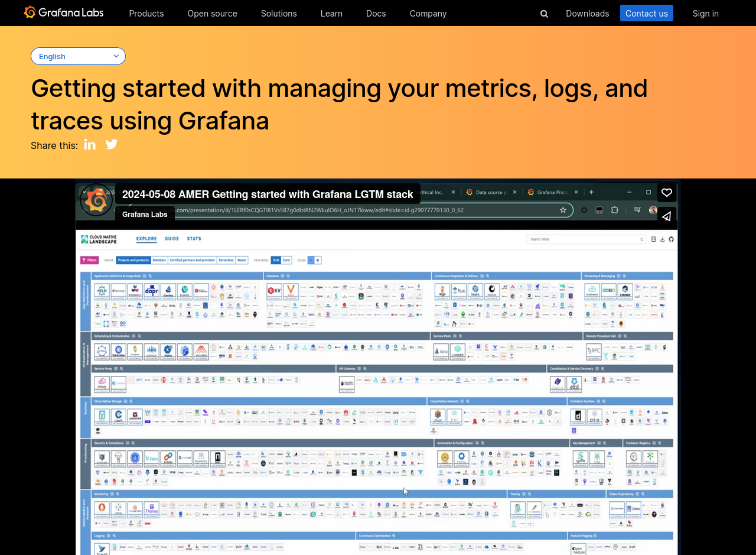Open the site search magnifier icon
Image resolution: width=756 pixels, height=555 pixels.
[544, 14]
